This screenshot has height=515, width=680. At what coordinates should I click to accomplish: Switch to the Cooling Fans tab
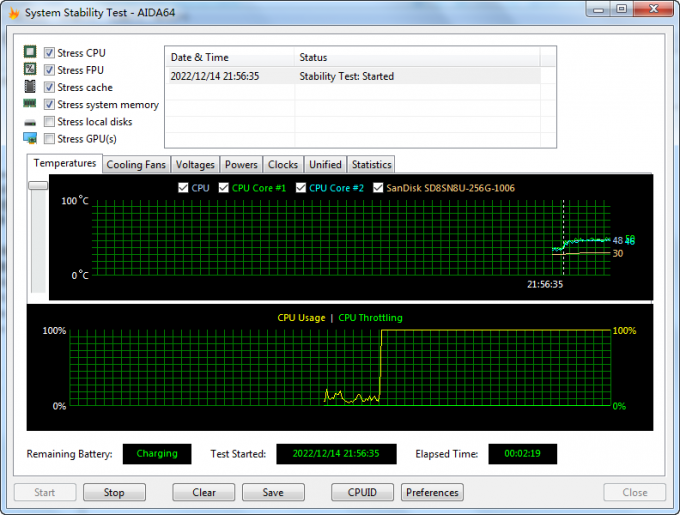click(x=136, y=164)
